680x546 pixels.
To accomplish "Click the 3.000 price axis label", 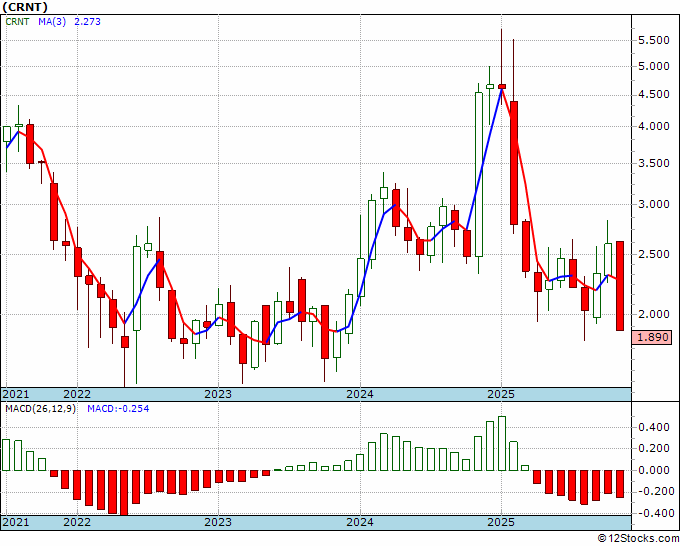I will tap(654, 204).
